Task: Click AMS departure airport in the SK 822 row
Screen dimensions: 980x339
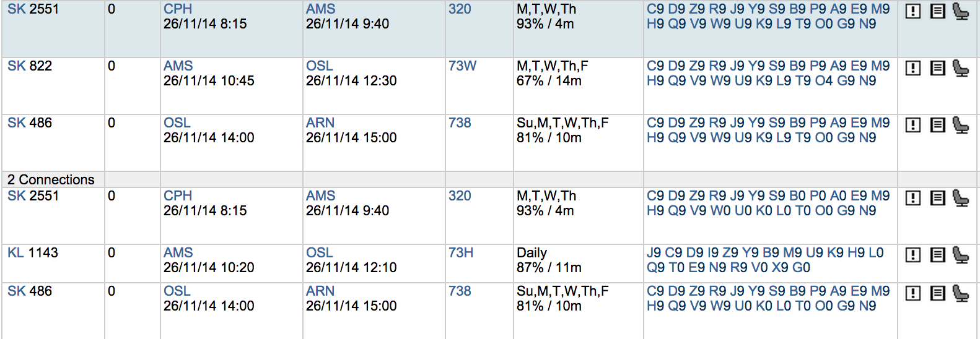Action: click(178, 66)
